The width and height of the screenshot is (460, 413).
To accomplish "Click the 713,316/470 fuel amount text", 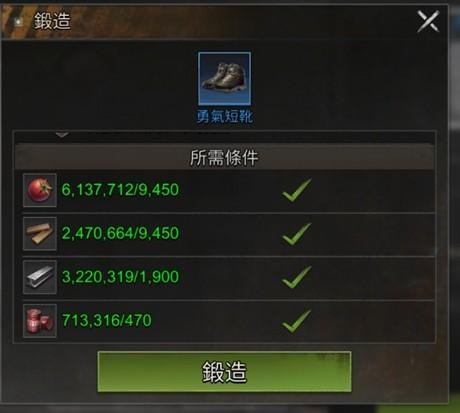I will 107,320.
